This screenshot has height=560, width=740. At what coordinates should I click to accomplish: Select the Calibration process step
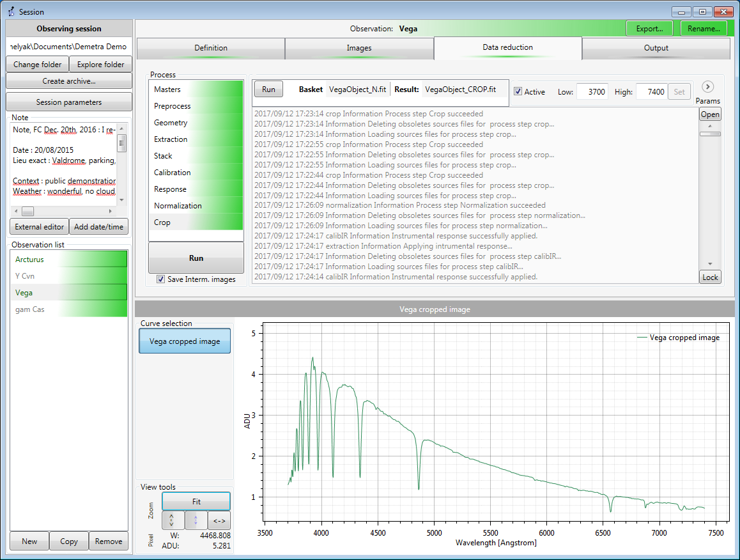pos(196,173)
